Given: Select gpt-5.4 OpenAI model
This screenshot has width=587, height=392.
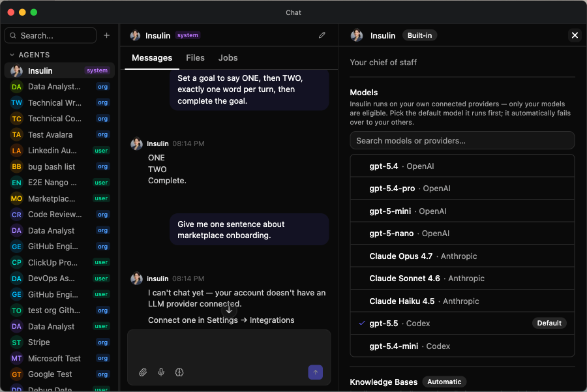Looking at the screenshot, I should pos(462,166).
